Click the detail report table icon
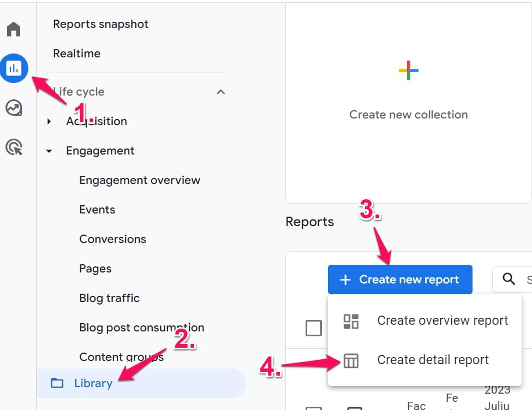Screen dimensions: 532x410 (x=351, y=360)
